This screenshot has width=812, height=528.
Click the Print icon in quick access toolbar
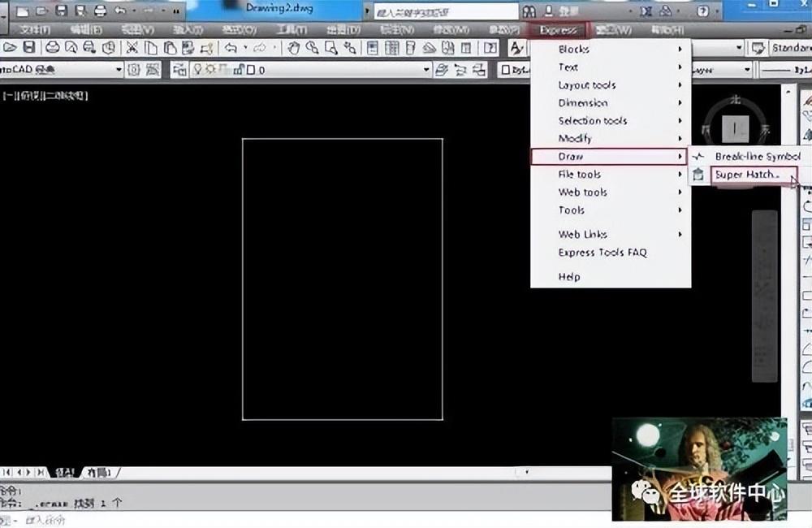[x=100, y=11]
